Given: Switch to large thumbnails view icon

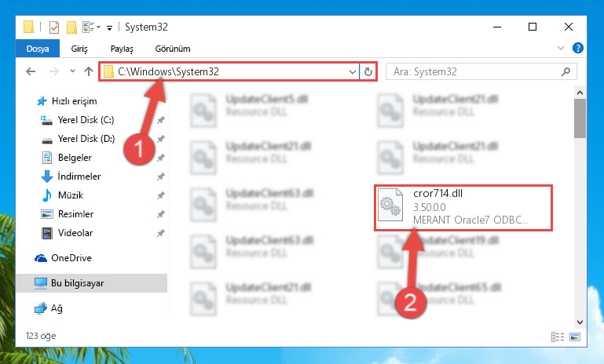Looking at the screenshot, I should click(575, 337).
